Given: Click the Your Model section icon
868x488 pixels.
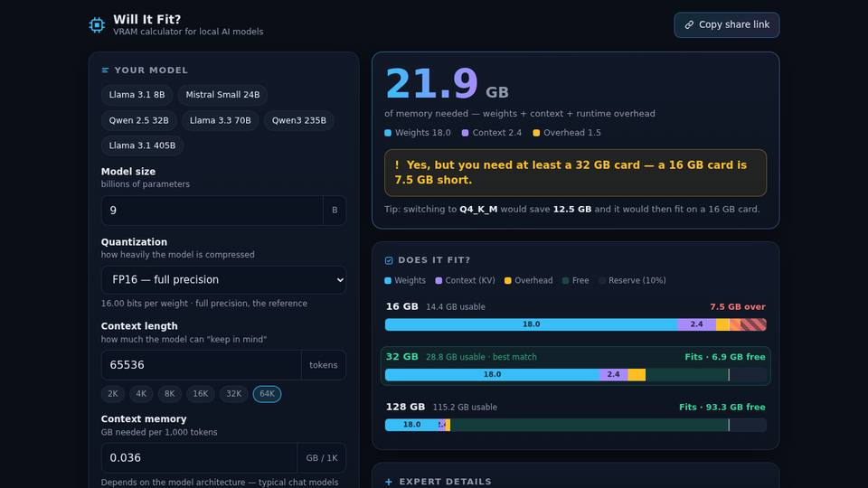Looking at the screenshot, I should [x=105, y=70].
